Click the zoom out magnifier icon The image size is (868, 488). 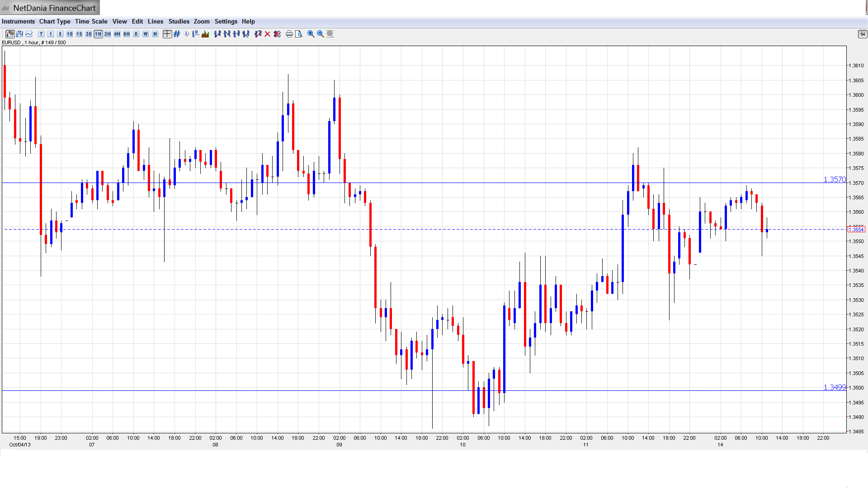pyautogui.click(x=320, y=34)
